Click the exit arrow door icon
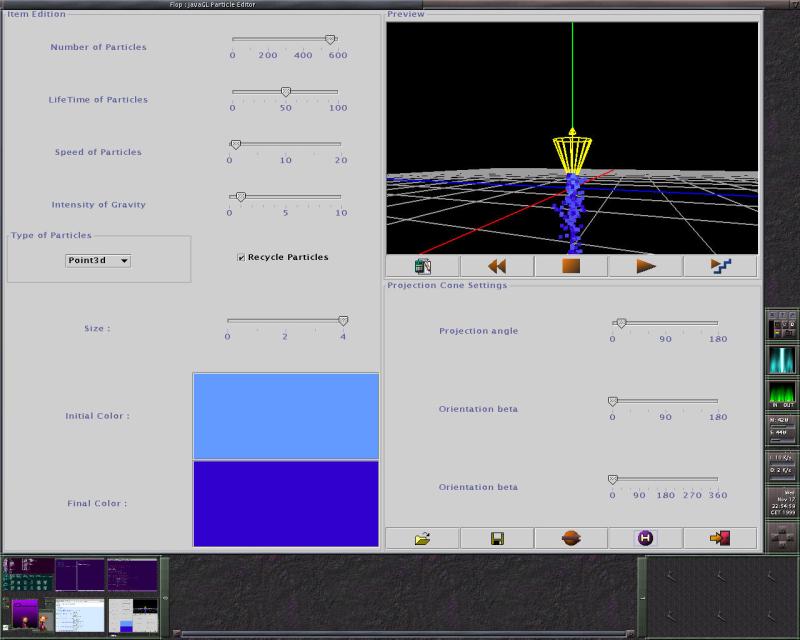Image resolution: width=800 pixels, height=640 pixels. coord(719,538)
